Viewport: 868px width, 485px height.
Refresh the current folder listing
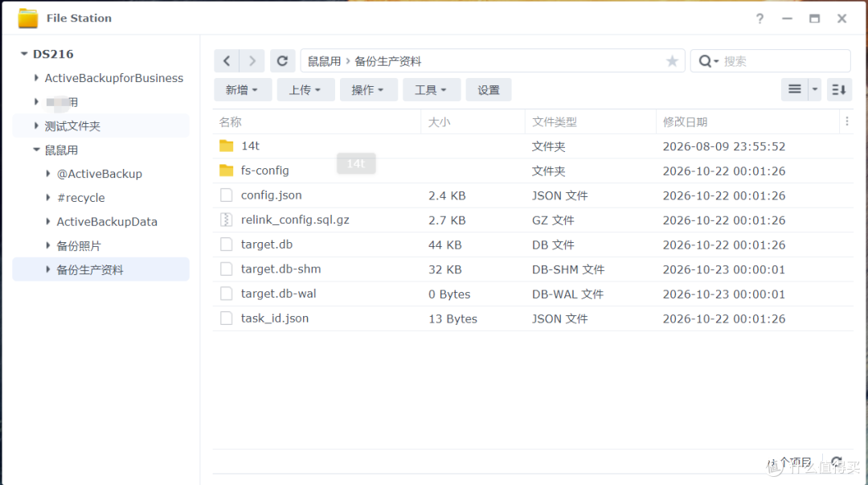[282, 61]
